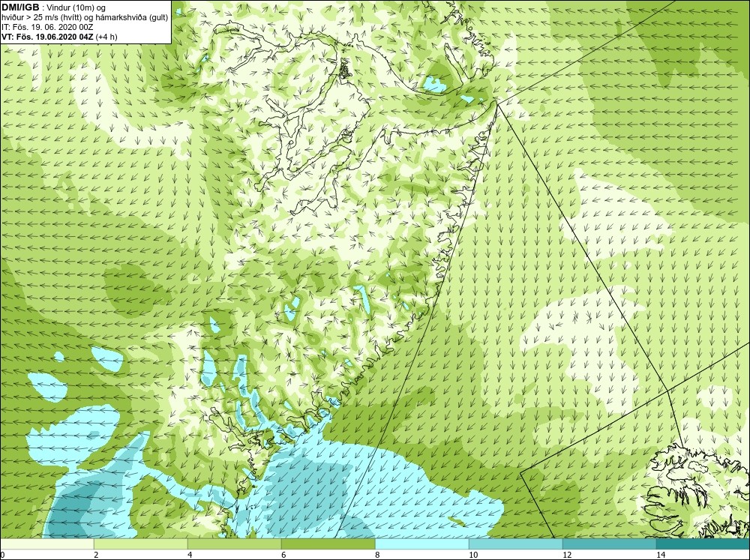The height and width of the screenshot is (560, 750).
Task: Click the 'VT: Fös. 19.06.2020 04Z' line
Action: (59, 37)
